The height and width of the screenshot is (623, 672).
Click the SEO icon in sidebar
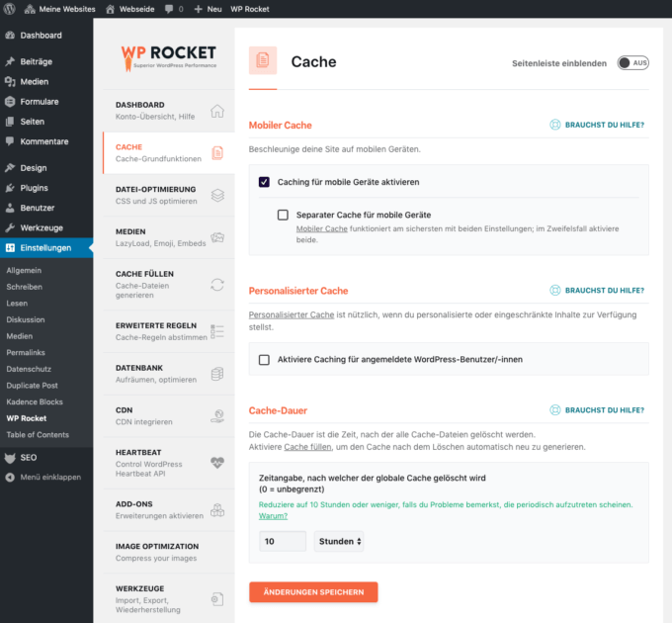[10, 458]
